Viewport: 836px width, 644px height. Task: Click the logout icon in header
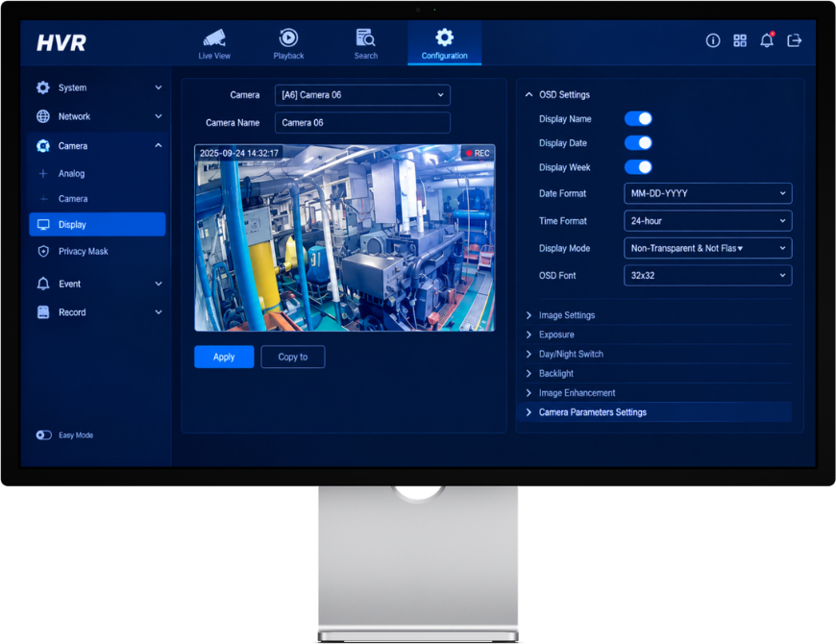point(795,40)
